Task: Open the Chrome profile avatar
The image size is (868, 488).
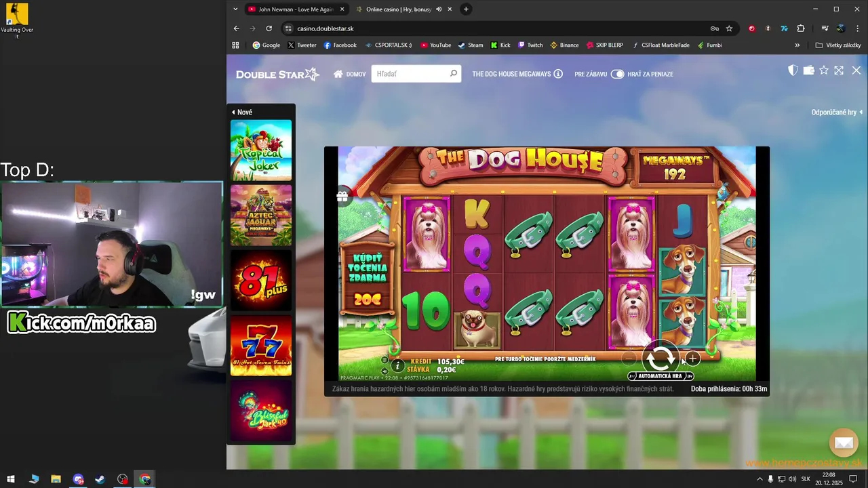Action: tap(841, 28)
